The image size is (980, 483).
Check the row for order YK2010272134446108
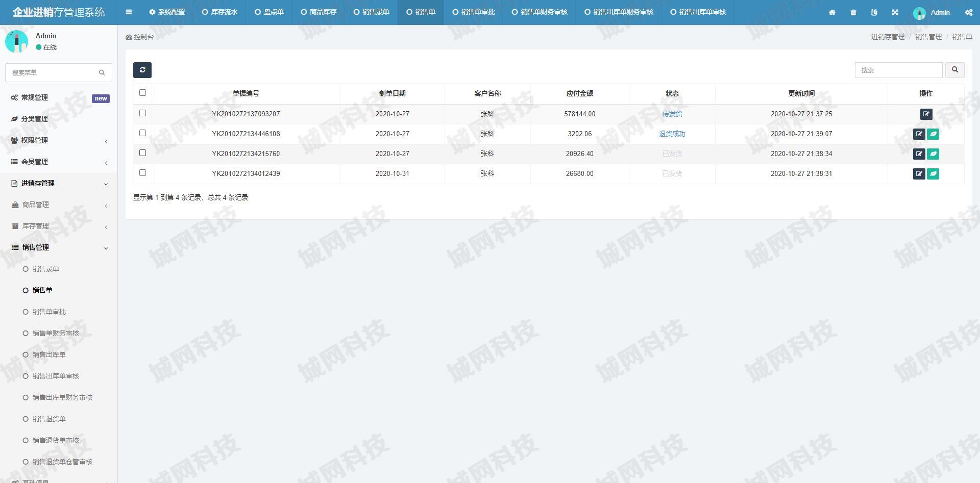(142, 133)
